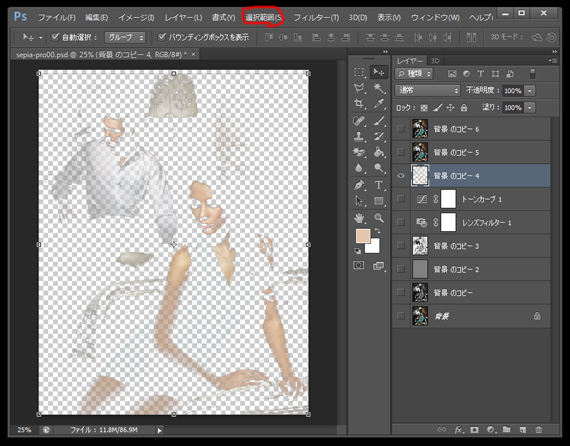
Task: Select the Healing Brush tool
Action: [359, 121]
